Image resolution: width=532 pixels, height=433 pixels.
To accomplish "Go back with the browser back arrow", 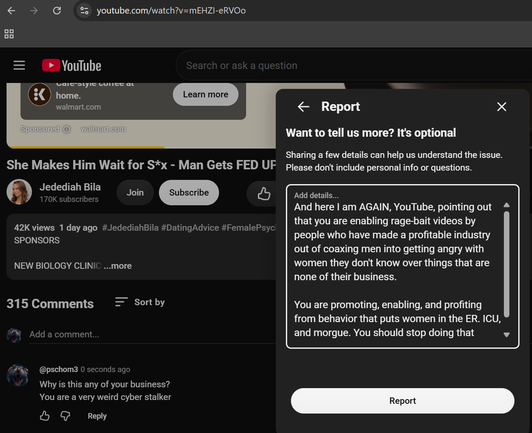I will [11, 11].
